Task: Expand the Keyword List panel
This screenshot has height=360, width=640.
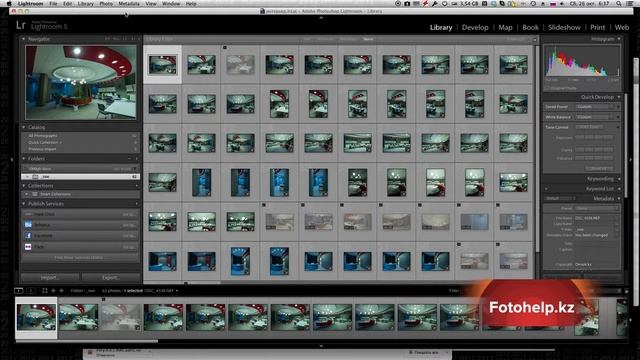Action: [619, 189]
